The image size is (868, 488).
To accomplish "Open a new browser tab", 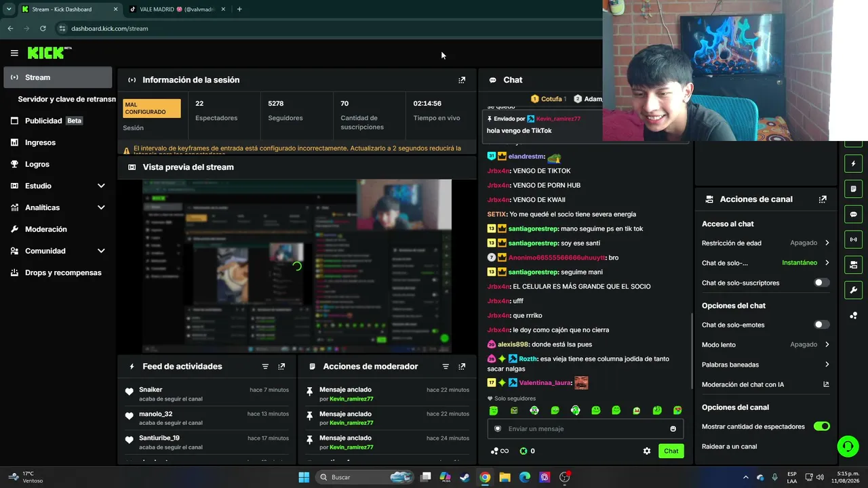I will click(239, 9).
